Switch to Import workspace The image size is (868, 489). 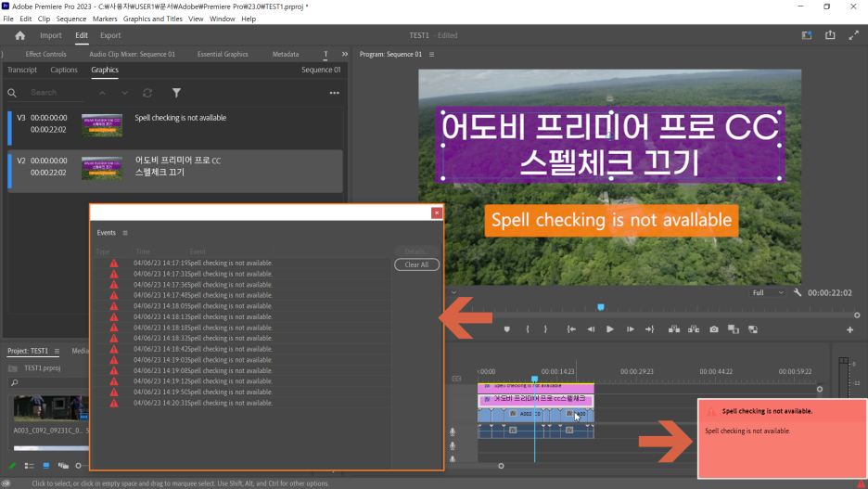point(50,35)
